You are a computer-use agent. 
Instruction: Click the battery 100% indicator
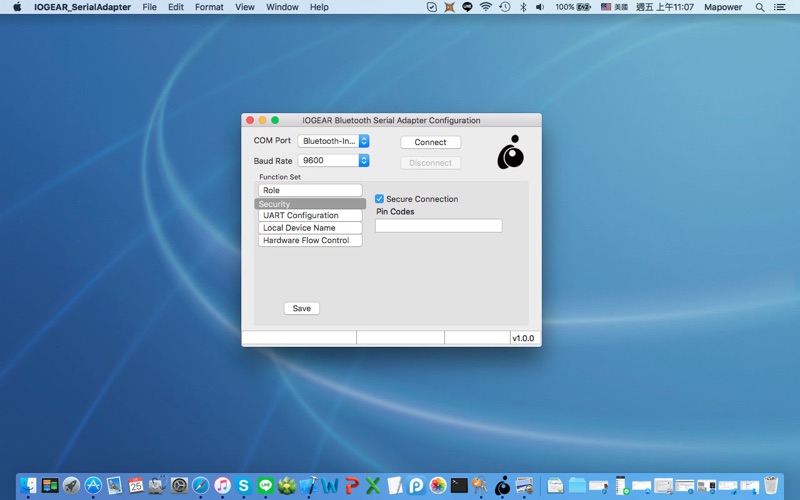coord(573,7)
